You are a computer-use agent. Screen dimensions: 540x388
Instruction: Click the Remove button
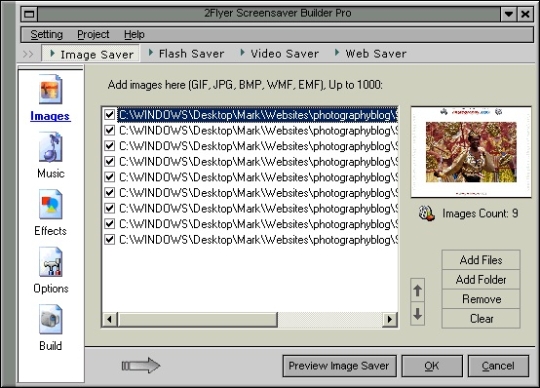tap(481, 299)
